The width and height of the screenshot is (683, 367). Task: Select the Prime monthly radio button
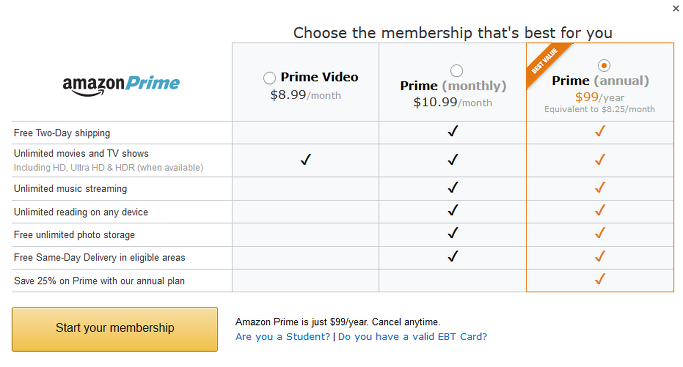456,71
